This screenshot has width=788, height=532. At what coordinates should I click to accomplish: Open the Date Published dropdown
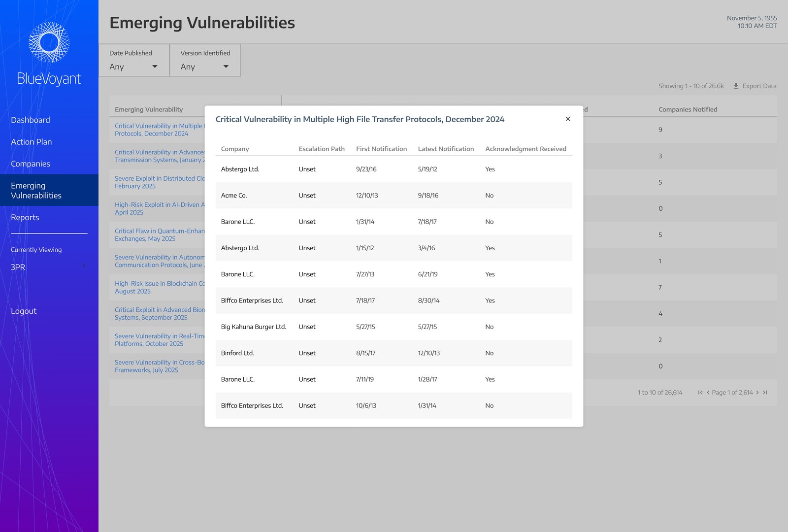tap(134, 60)
